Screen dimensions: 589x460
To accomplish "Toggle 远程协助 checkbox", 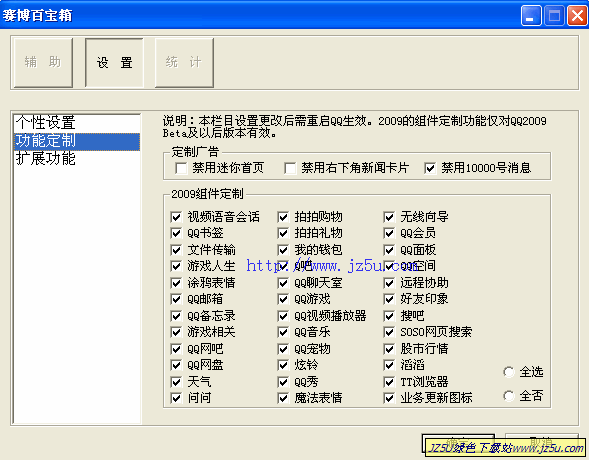I will pos(389,283).
